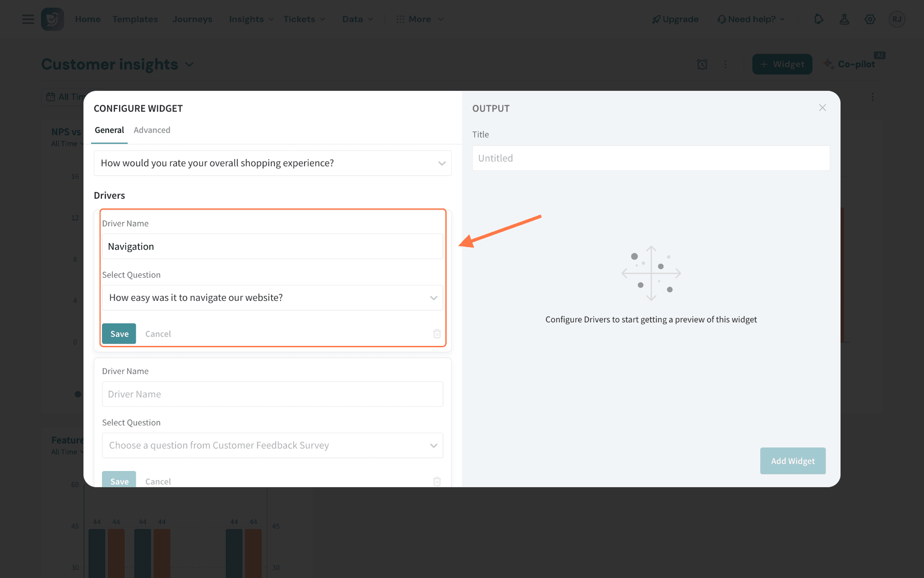924x578 pixels.
Task: Cancel the empty second driver
Action: 158,481
